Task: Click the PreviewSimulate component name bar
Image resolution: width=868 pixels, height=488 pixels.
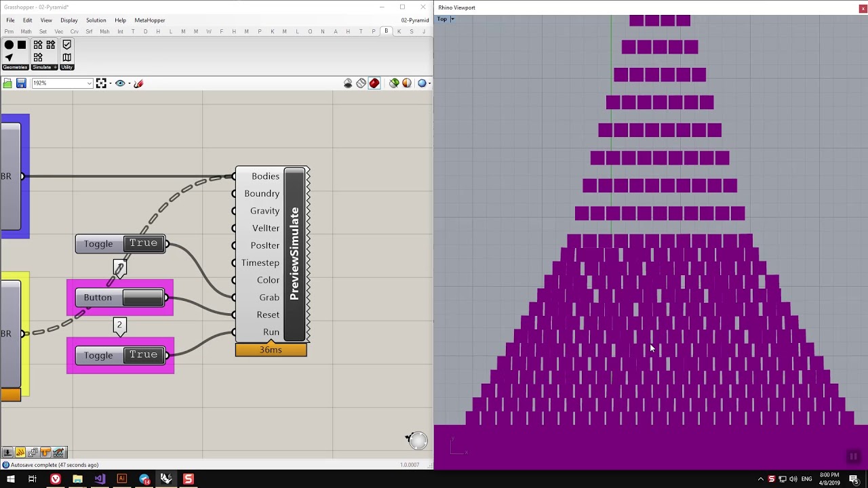Action: 294,254
